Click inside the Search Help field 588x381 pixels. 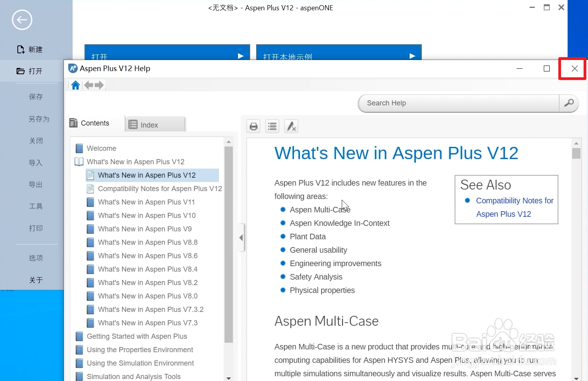(x=454, y=103)
